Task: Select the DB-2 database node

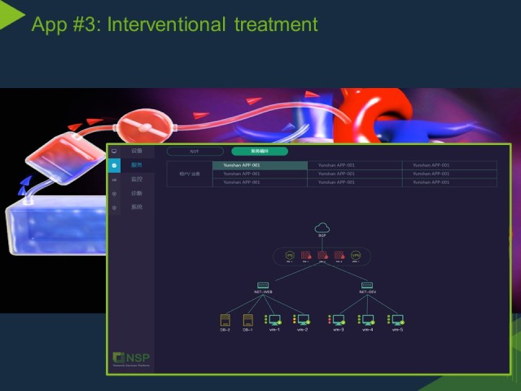Action: pos(225,320)
